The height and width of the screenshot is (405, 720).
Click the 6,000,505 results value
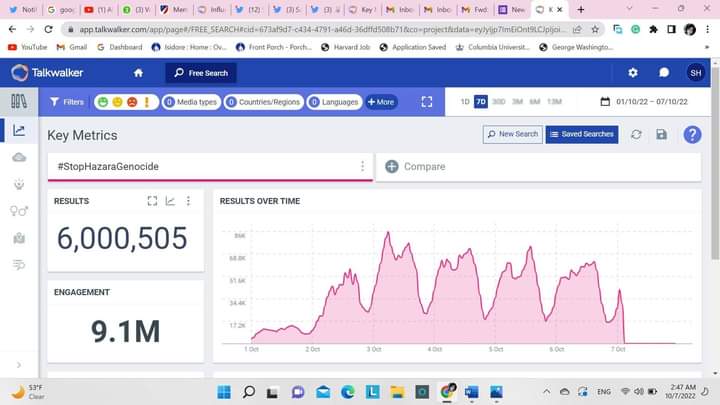122,238
